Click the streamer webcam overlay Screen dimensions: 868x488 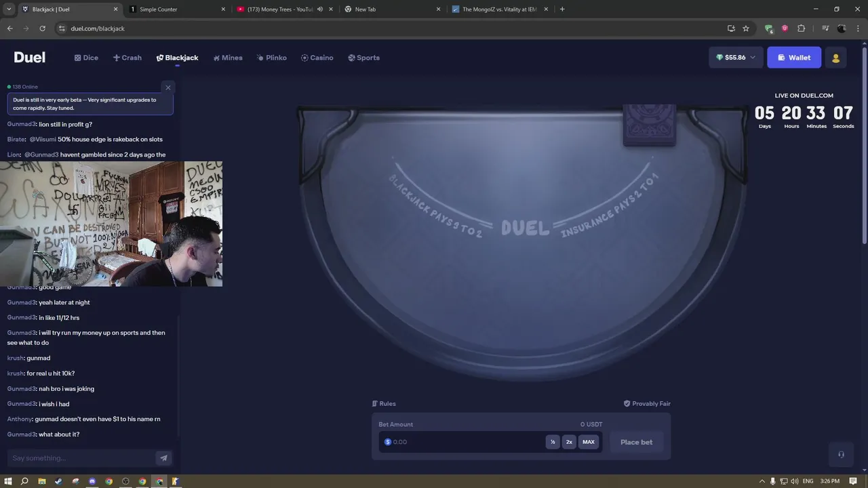[x=111, y=224]
